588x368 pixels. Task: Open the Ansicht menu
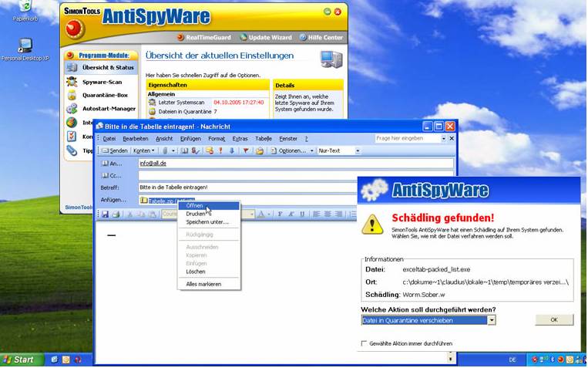(x=164, y=139)
